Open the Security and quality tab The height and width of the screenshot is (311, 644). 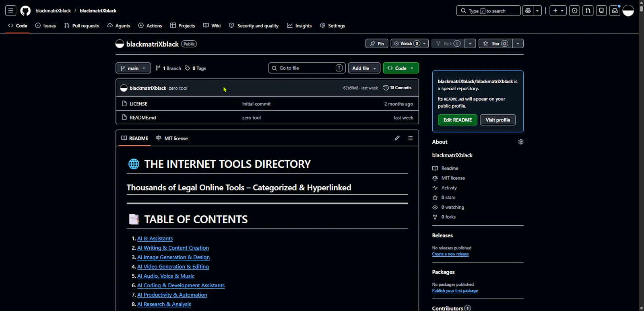(254, 26)
